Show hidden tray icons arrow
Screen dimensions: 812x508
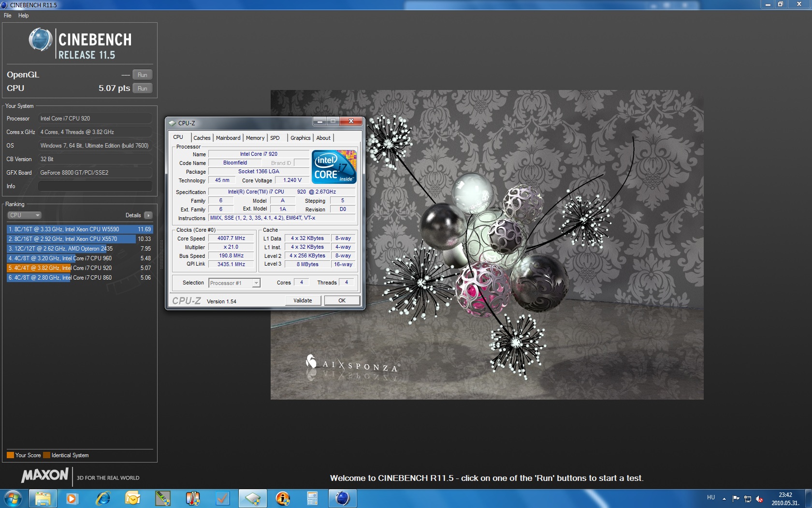[x=724, y=498]
